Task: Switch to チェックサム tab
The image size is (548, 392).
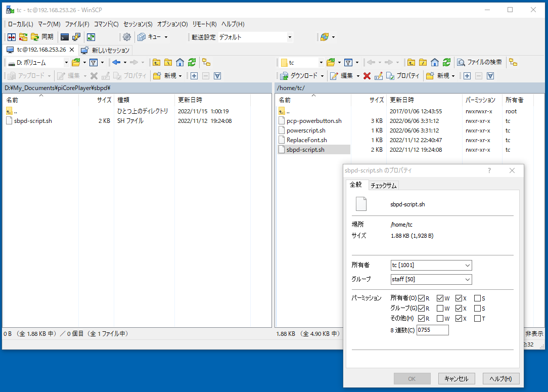Action: pyautogui.click(x=383, y=185)
